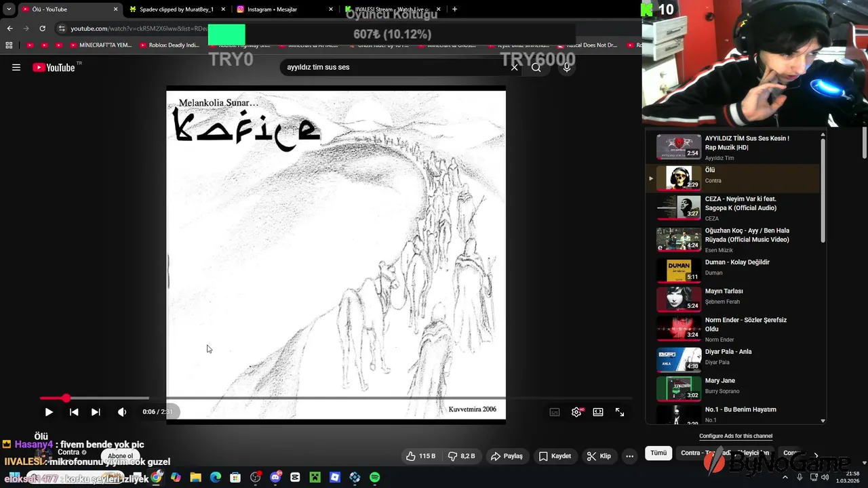Create a clip with Klip
Screen dimensions: 868x488
pos(599,456)
